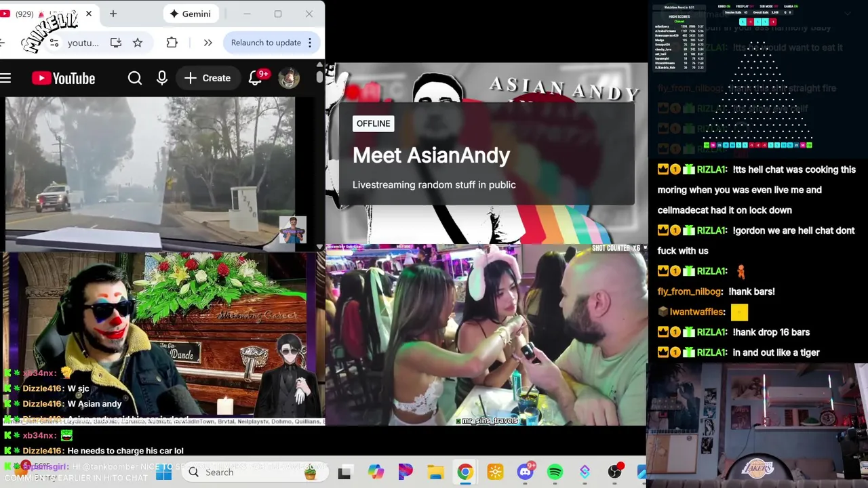Open Discord from the taskbar
868x488 pixels.
tap(526, 472)
